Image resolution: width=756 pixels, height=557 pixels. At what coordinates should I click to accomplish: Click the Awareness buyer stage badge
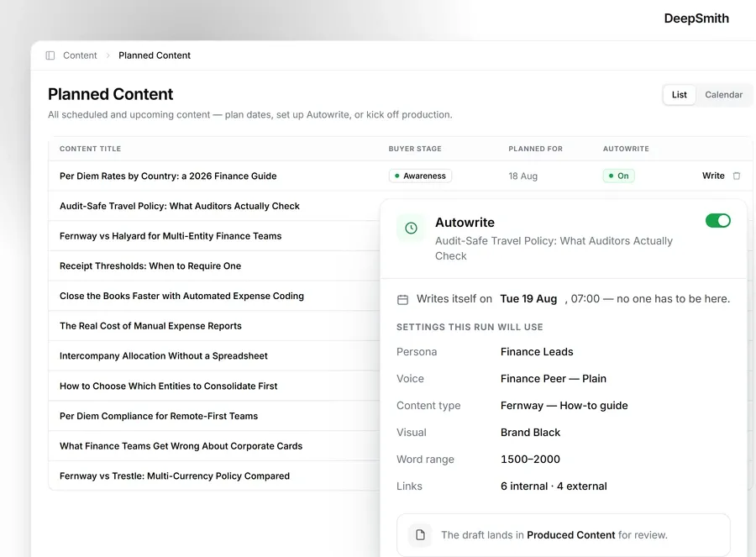421,176
